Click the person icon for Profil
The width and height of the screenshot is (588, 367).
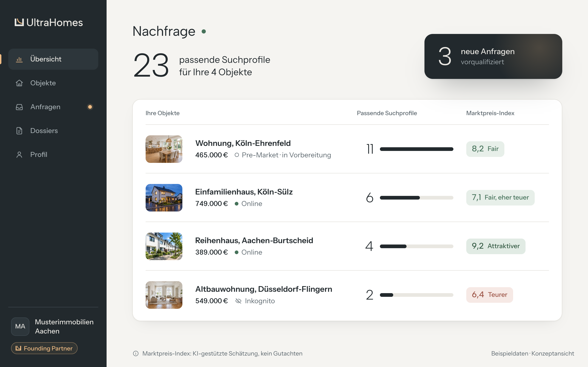coord(19,155)
